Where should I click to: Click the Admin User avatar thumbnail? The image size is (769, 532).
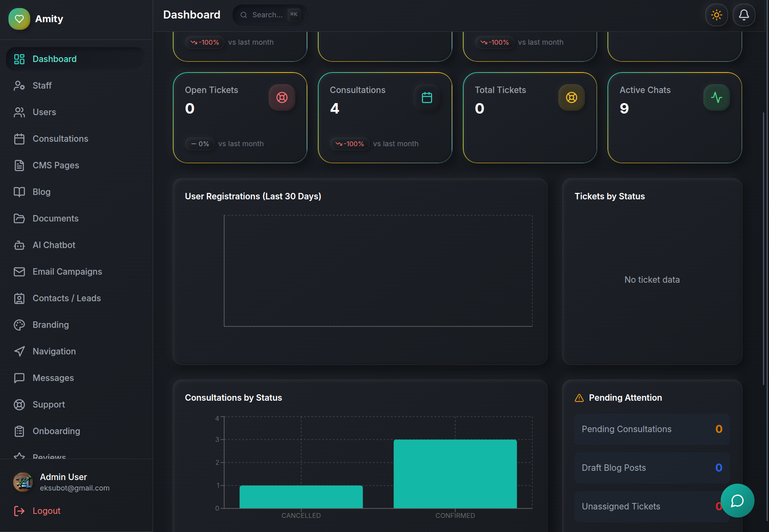23,482
